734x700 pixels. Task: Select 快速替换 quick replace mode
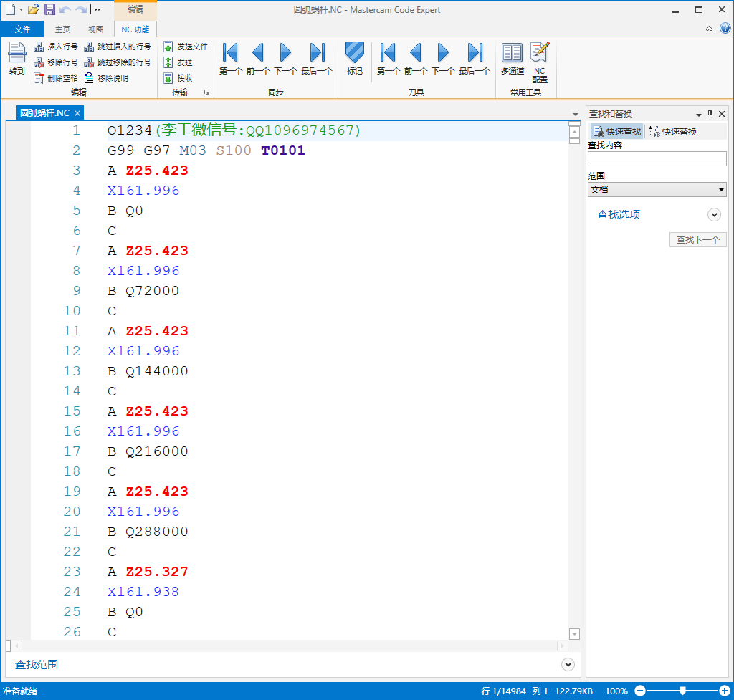coord(672,132)
